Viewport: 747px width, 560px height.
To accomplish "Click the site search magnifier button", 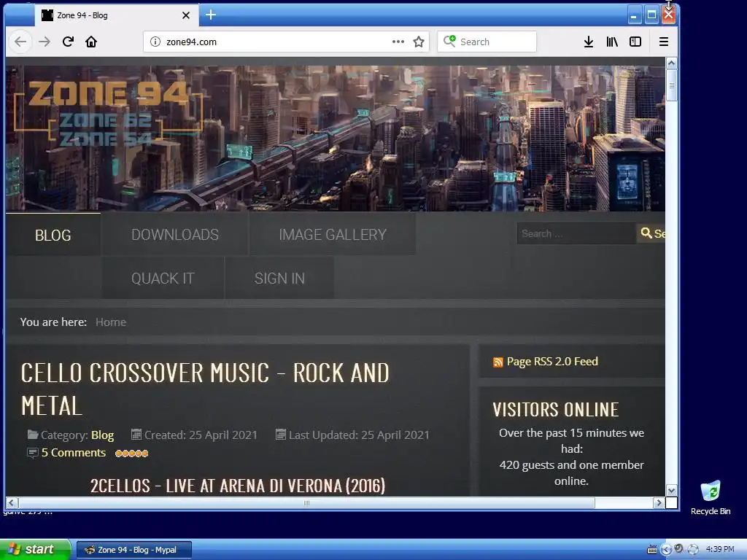I will (x=651, y=234).
